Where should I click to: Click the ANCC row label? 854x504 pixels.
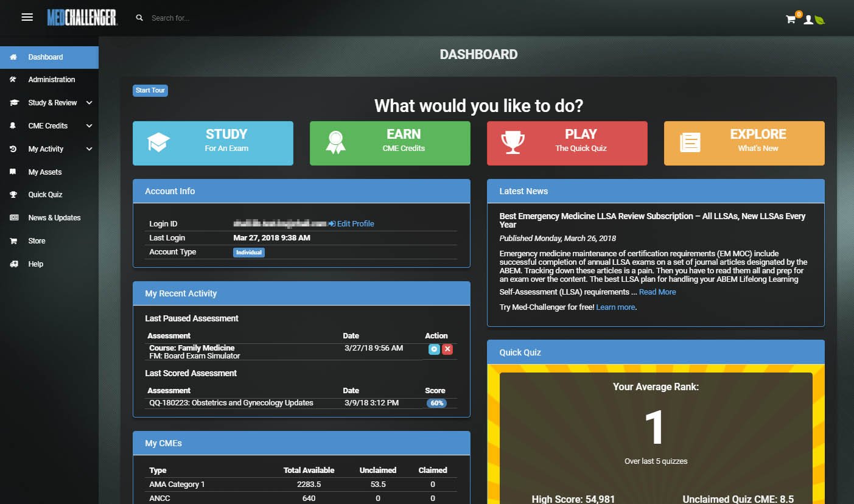[x=161, y=499]
